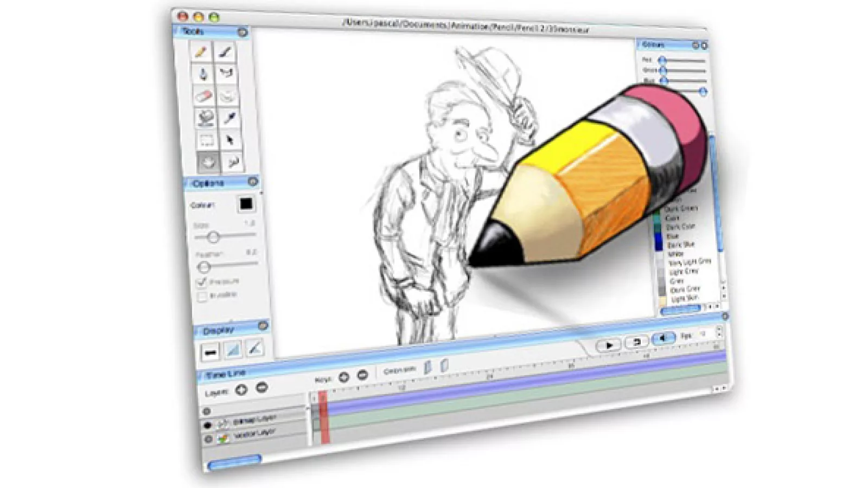868x488 pixels.
Task: Click the Size slider handle
Action: 213,237
